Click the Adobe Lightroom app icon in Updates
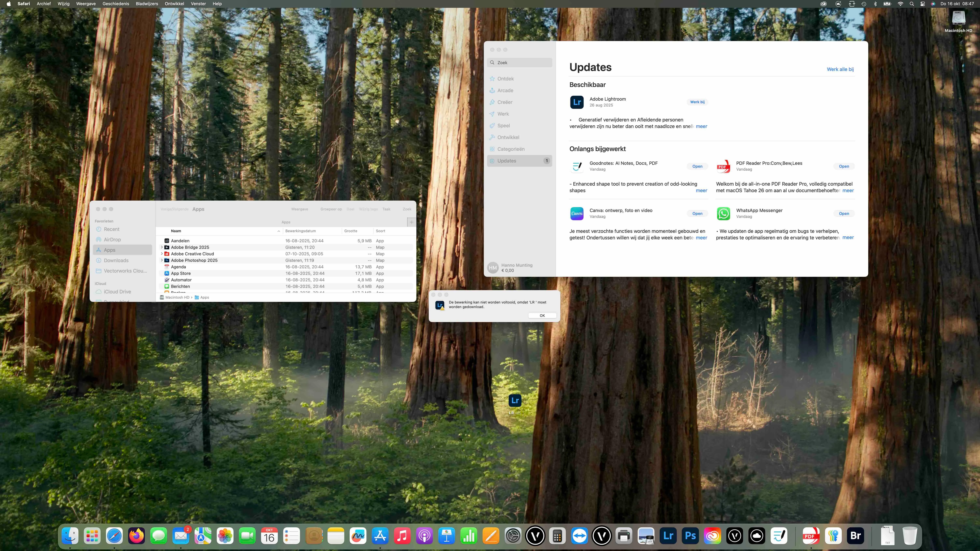The height and width of the screenshot is (551, 980). [577, 102]
